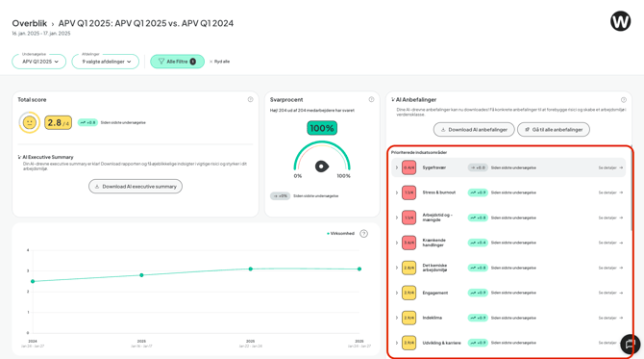Open the W logo profile icon
644x359 pixels.
[x=620, y=21]
